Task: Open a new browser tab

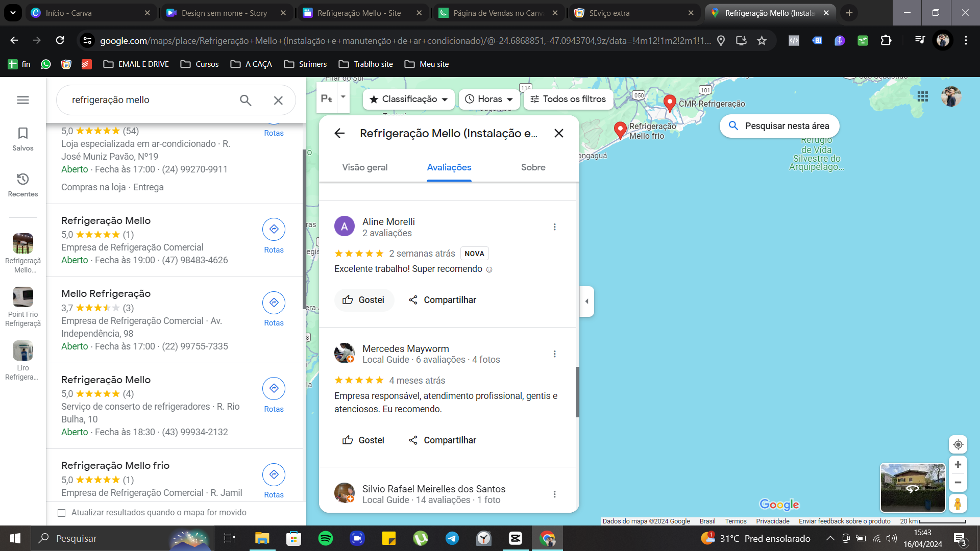Action: click(849, 13)
